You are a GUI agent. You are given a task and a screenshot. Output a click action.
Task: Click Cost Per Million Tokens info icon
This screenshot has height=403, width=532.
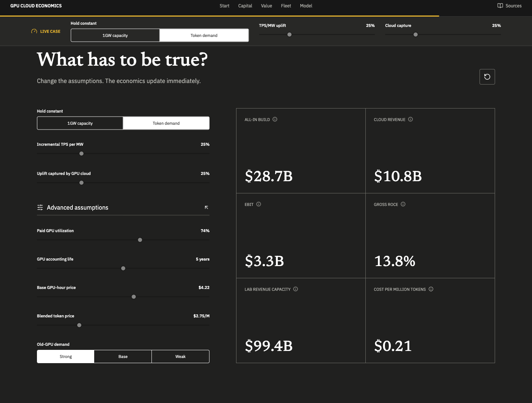431,289
